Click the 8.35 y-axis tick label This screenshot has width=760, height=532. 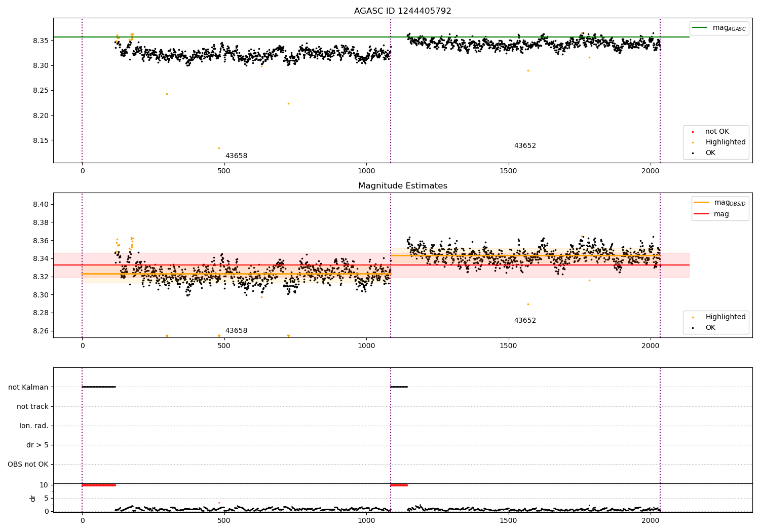41,41
